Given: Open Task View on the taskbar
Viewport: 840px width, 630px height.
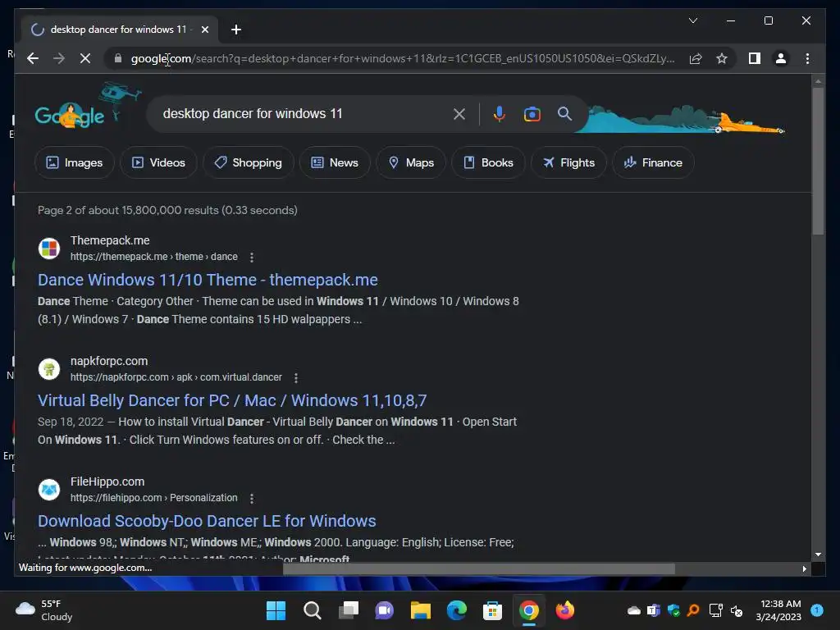Looking at the screenshot, I should (x=348, y=610).
